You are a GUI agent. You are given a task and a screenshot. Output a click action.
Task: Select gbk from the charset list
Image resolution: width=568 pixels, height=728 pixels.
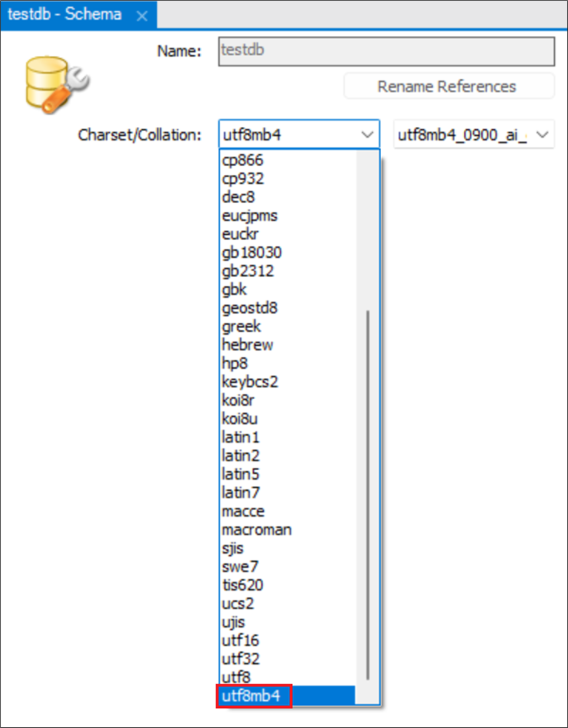click(x=286, y=289)
